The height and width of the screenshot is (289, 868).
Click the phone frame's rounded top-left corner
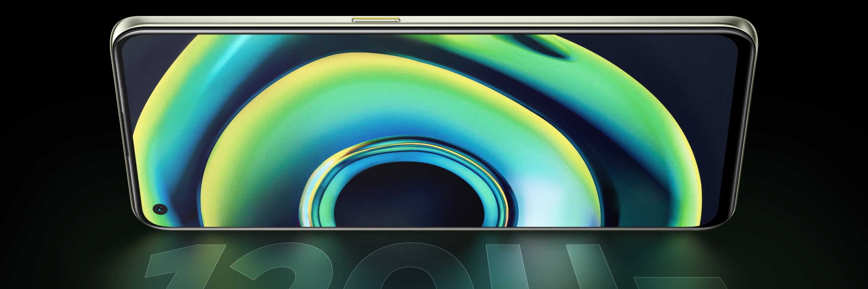pos(116,29)
